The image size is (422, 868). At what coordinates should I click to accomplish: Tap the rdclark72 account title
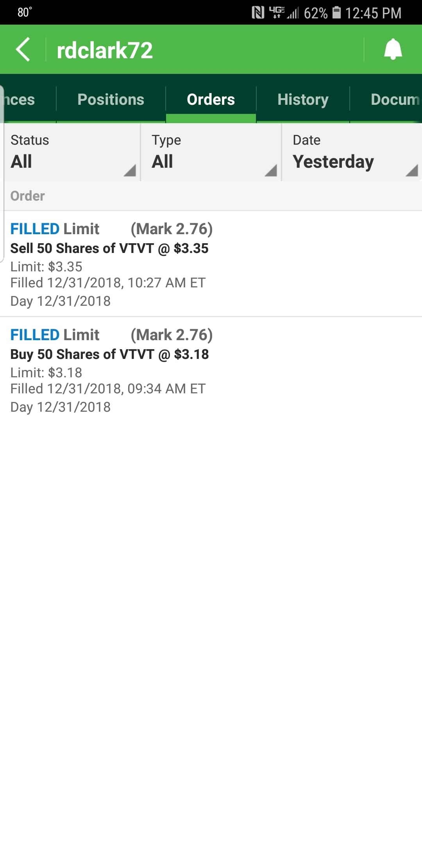105,50
